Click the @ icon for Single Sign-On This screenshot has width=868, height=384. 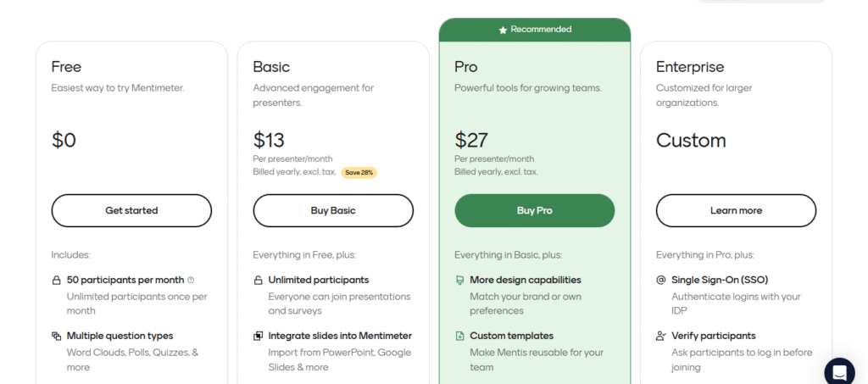(661, 280)
